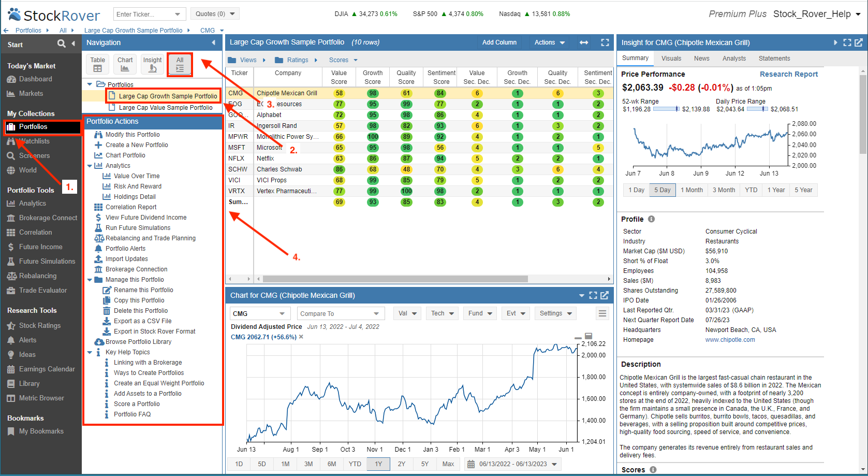This screenshot has height=476, width=868.
Task: Open the Stock_Rover_Help account menu
Action: click(817, 14)
